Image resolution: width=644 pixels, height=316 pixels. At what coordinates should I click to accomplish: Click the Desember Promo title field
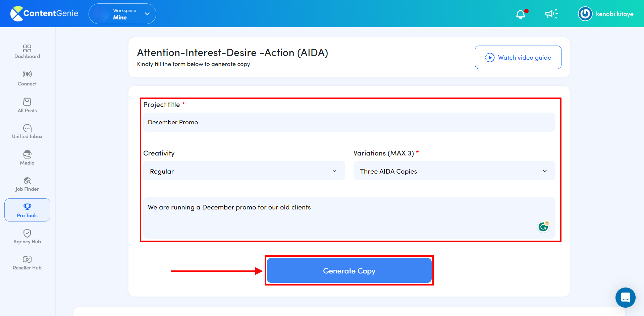click(349, 122)
